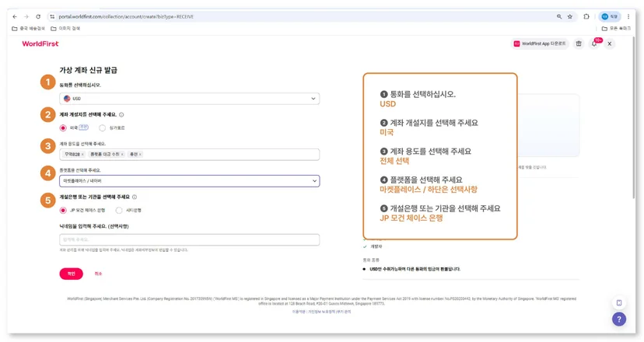
Task: Go back with the browser back arrow
Action: click(15, 17)
